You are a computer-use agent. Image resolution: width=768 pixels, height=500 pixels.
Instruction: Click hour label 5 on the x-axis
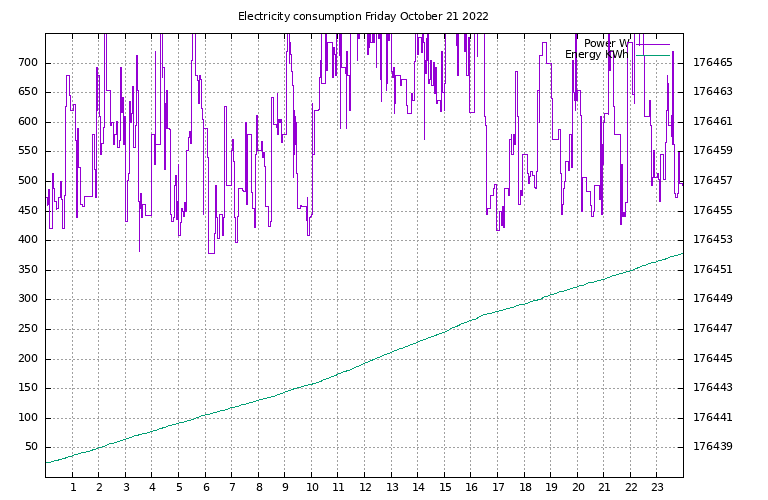coord(179,487)
